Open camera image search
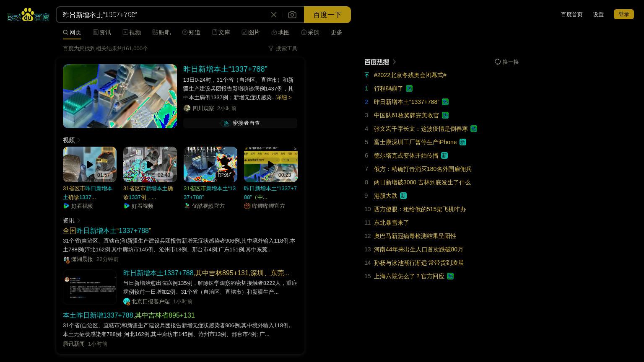The width and height of the screenshot is (644, 362). coord(292,15)
